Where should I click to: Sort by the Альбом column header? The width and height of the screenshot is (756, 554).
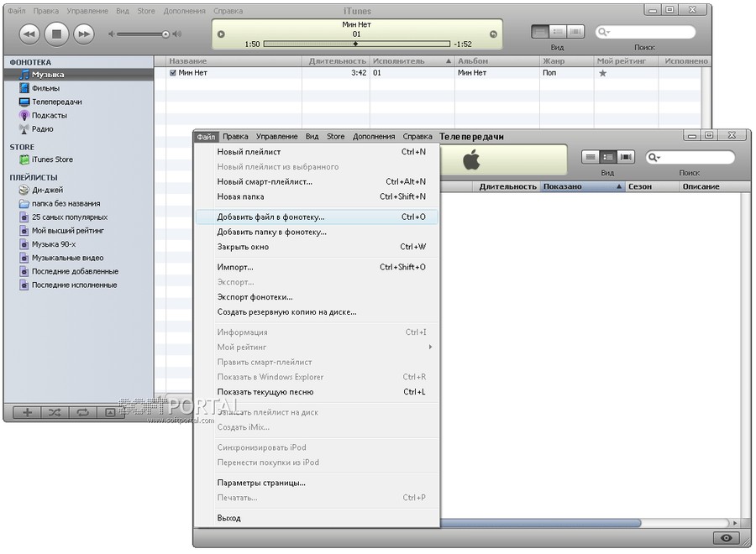pos(497,61)
